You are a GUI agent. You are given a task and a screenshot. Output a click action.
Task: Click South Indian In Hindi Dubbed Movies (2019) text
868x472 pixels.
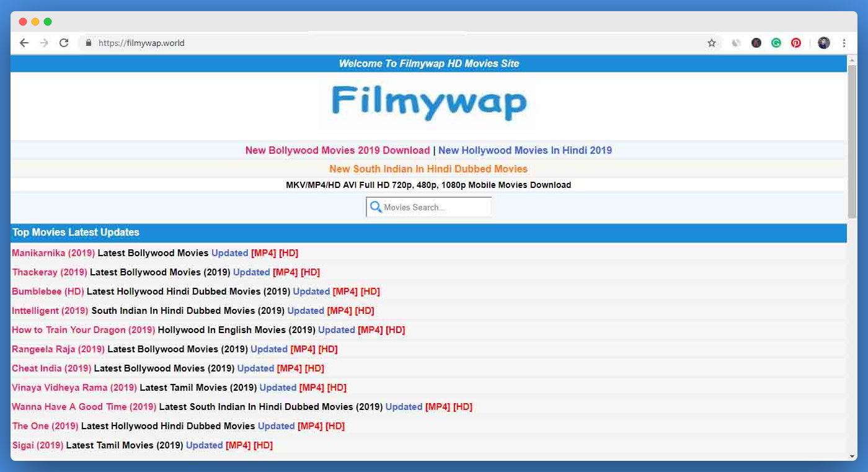point(188,311)
